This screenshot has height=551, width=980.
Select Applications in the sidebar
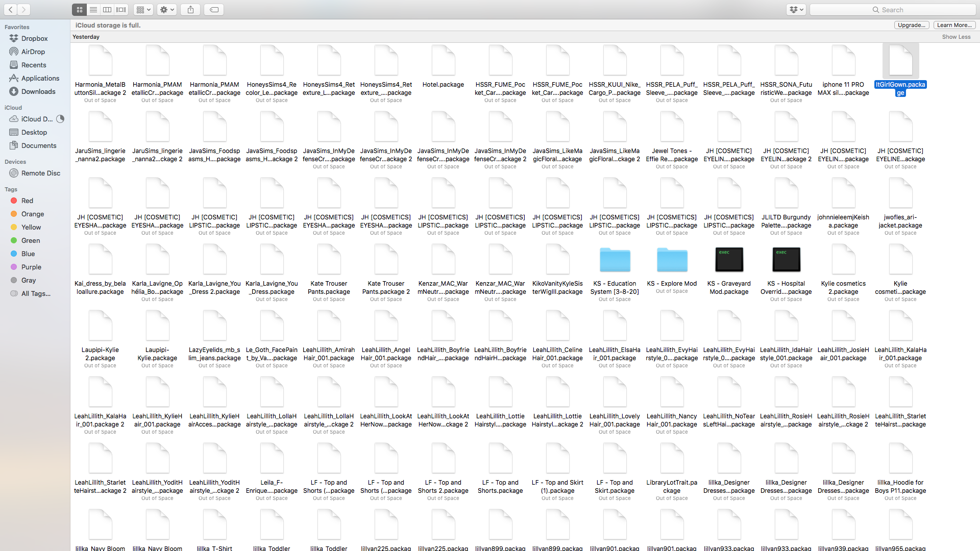pos(40,78)
